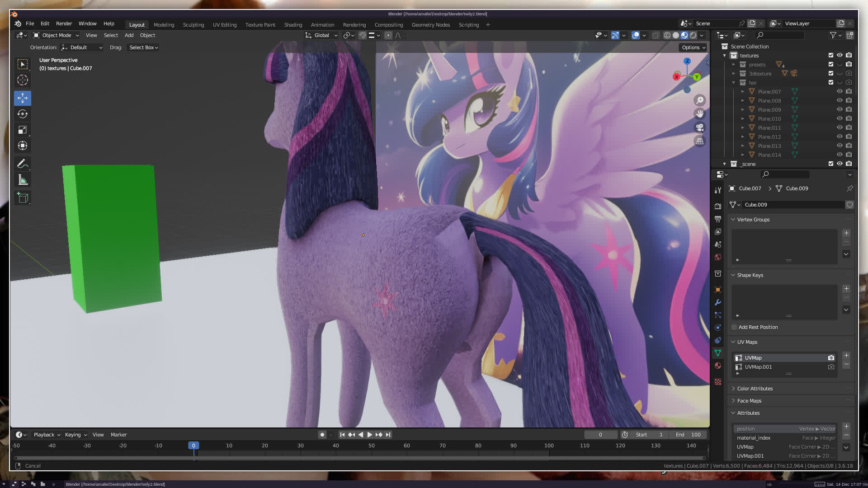
Task: Uncheck the textures collection checkbox
Action: click(x=830, y=55)
